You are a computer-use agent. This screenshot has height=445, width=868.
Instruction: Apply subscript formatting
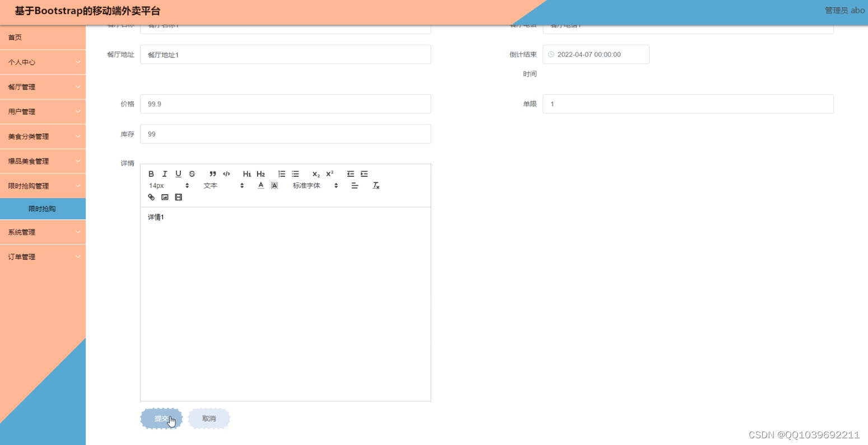pyautogui.click(x=316, y=174)
